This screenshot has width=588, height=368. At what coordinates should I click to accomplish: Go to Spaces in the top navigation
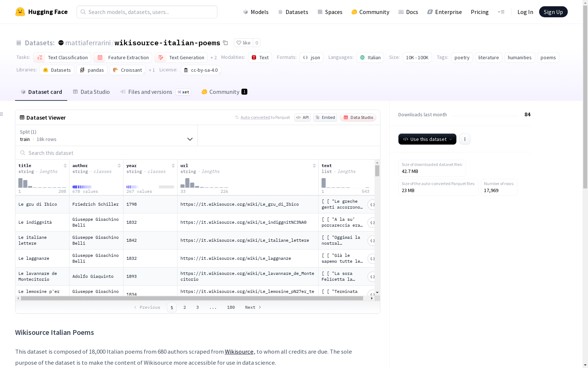[330, 12]
